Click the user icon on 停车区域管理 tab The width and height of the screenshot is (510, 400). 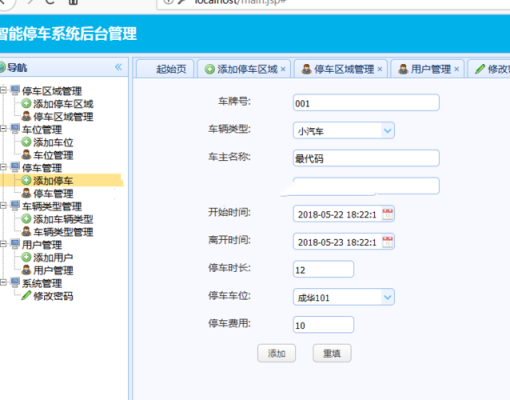[x=306, y=69]
